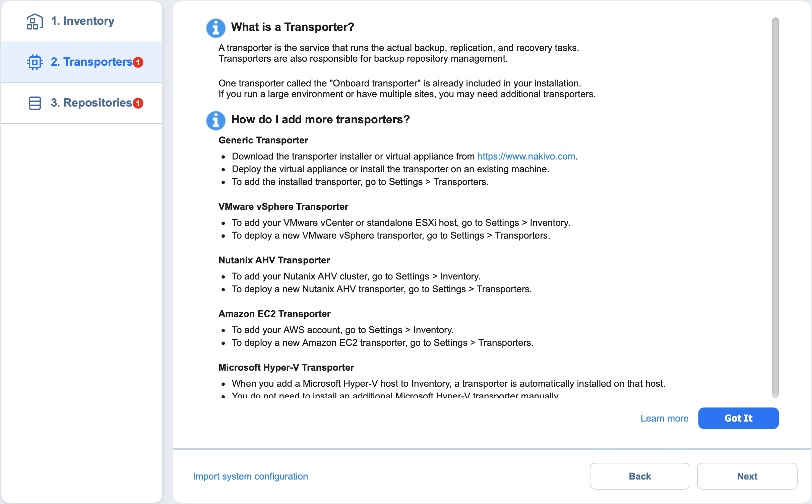Click the 'What is a Transporter?' heading

pos(293,27)
